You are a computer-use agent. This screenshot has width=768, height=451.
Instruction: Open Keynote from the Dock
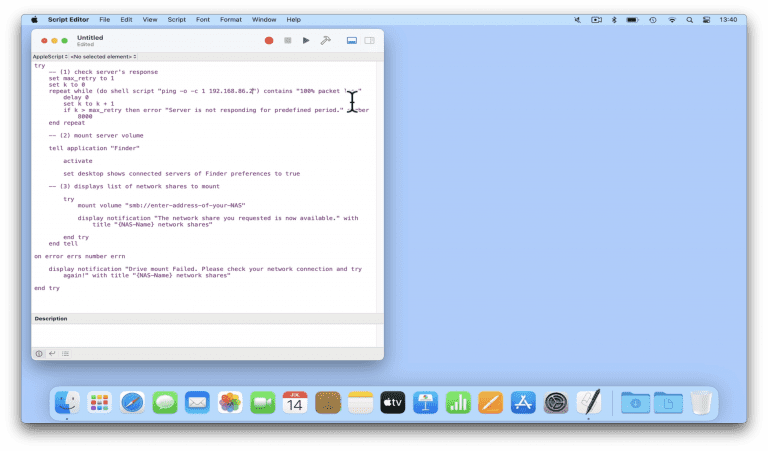click(425, 403)
